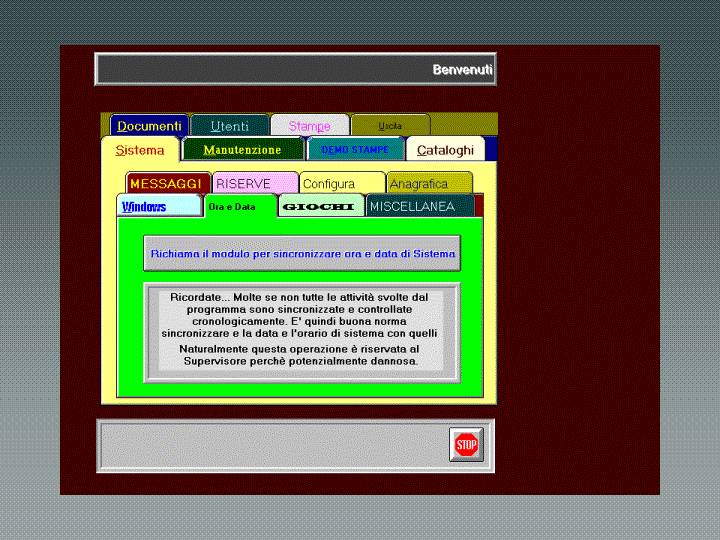Switch to the Utenti tab
Viewport: 720px width, 540px height.
(230, 126)
